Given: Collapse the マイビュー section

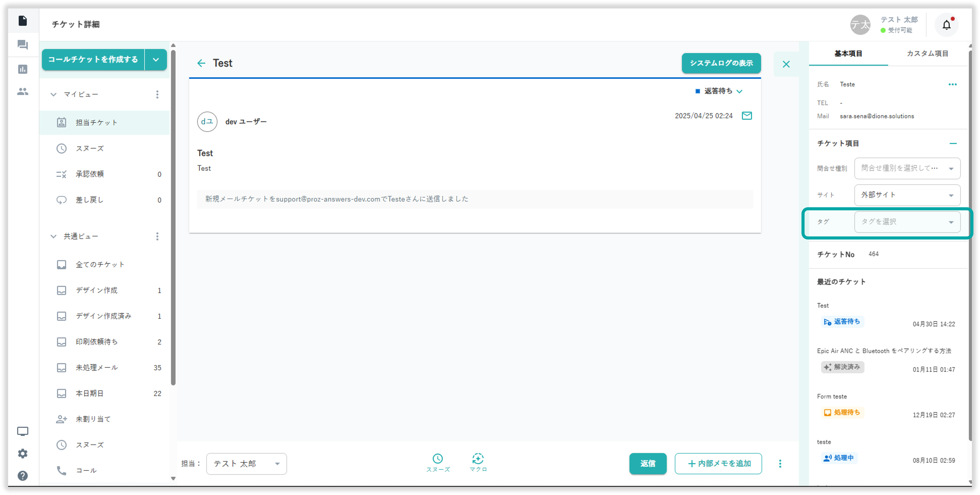Looking at the screenshot, I should click(54, 95).
